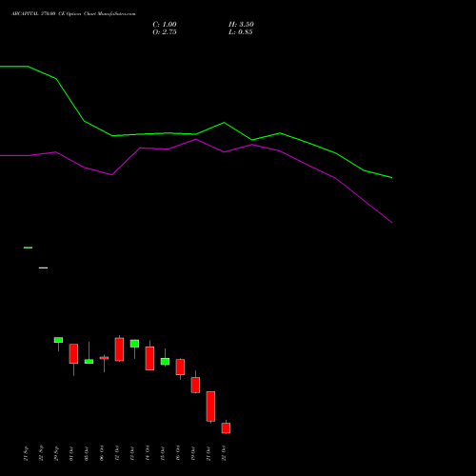Click the "22 Sep" date axis label
The height and width of the screenshot is (476, 476).
(x=41, y=453)
